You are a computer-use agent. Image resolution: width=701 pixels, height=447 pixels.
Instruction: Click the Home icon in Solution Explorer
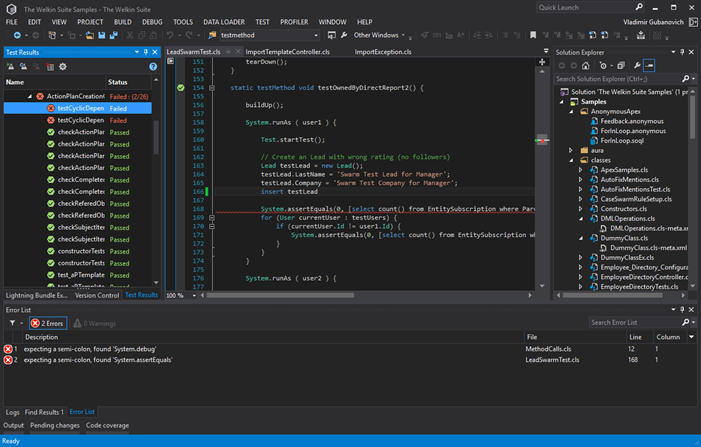tap(586, 66)
